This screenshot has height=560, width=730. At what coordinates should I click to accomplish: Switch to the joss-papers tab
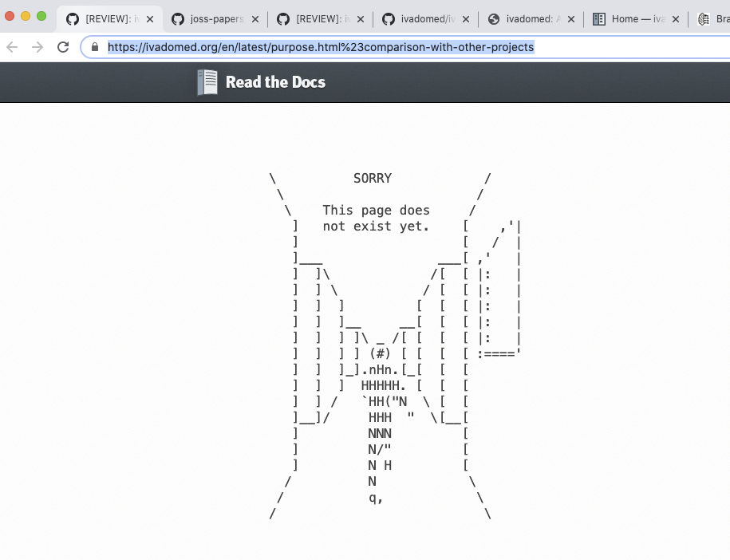[x=215, y=19]
